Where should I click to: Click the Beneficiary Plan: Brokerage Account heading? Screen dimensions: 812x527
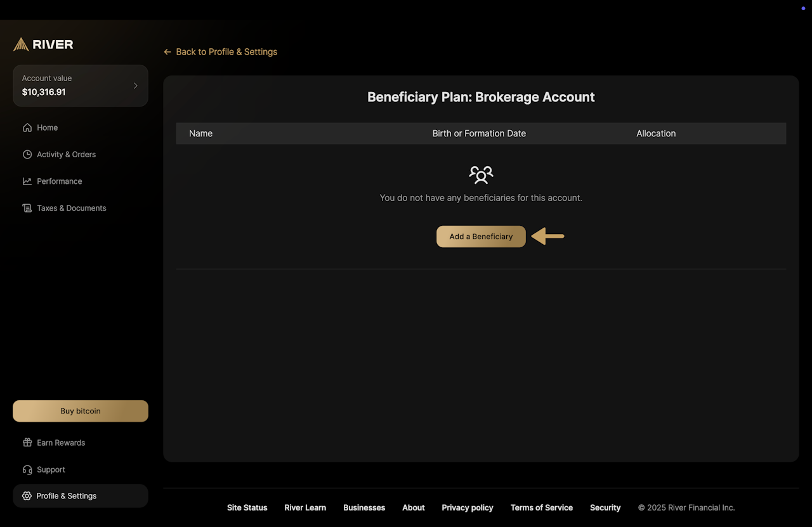[481, 97]
